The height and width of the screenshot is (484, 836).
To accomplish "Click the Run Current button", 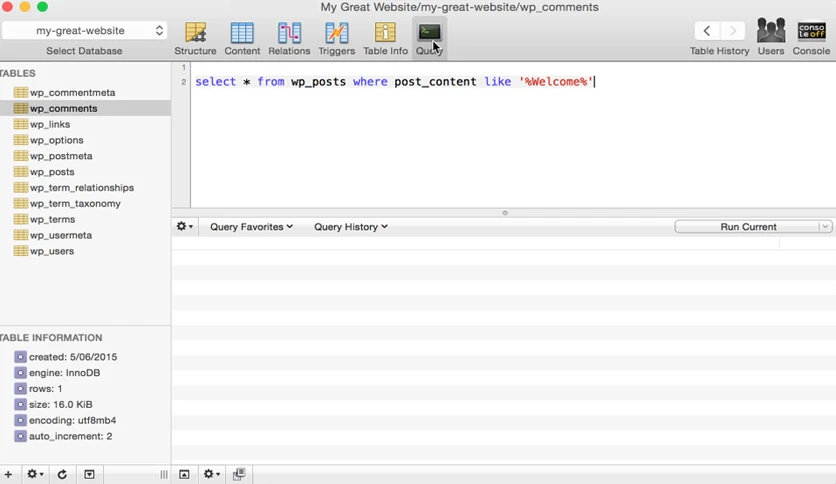I will [747, 227].
